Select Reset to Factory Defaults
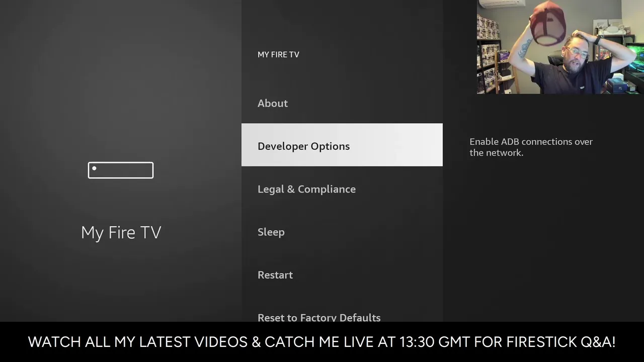 [x=342, y=313]
